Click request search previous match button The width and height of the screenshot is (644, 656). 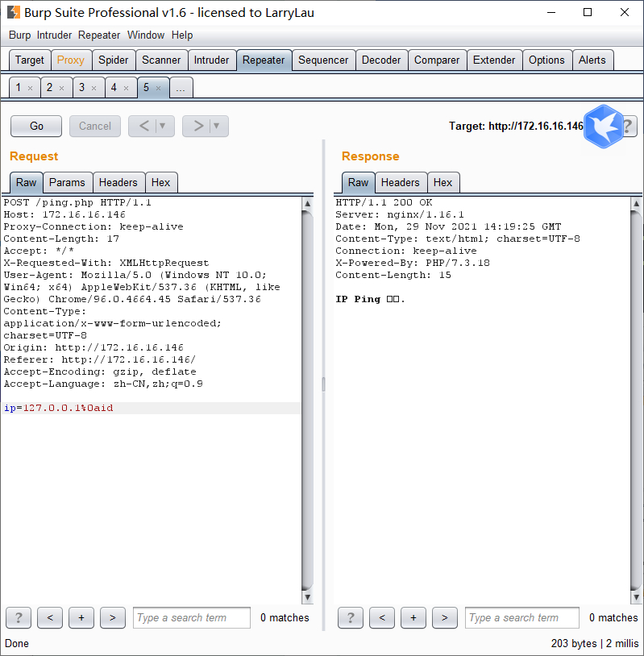50,617
